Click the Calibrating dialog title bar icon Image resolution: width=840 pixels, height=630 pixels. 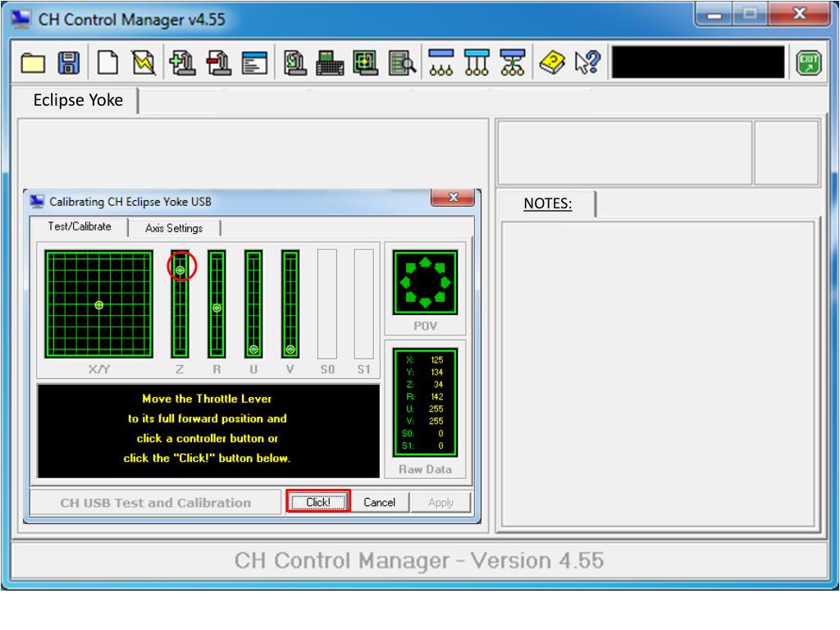[x=37, y=202]
